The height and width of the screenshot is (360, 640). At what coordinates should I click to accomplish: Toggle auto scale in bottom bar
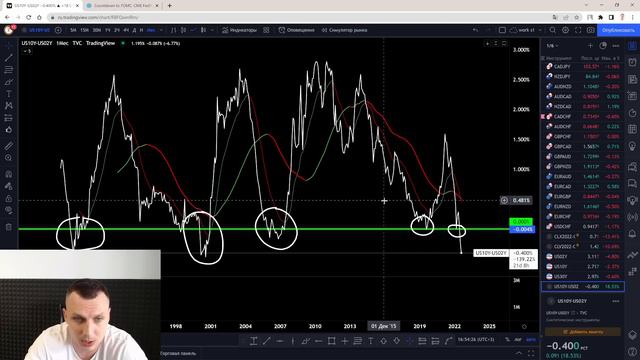pos(531,340)
